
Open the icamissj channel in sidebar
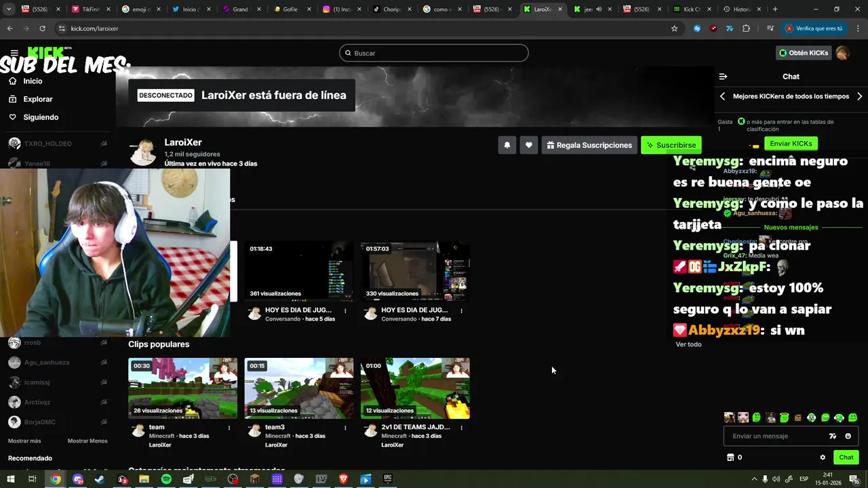(x=58, y=382)
